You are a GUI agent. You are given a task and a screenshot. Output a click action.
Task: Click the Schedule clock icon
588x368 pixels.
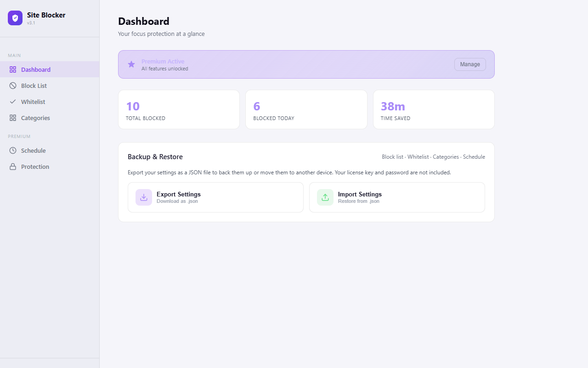pyautogui.click(x=13, y=150)
